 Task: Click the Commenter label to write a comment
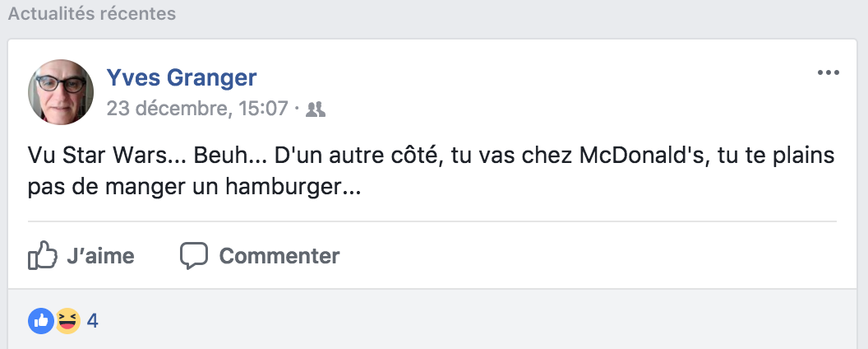pos(279,256)
